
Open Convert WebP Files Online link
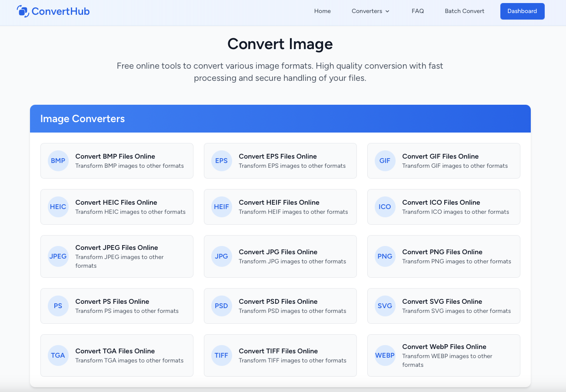[444, 347]
